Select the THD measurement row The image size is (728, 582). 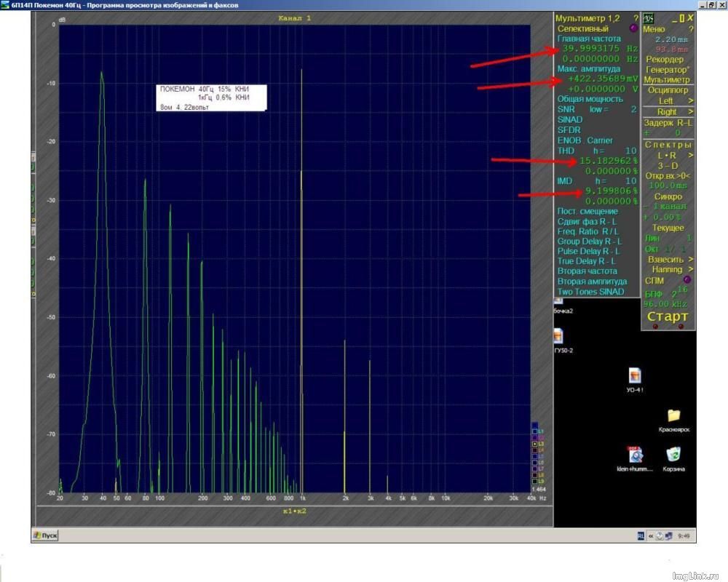tap(597, 151)
